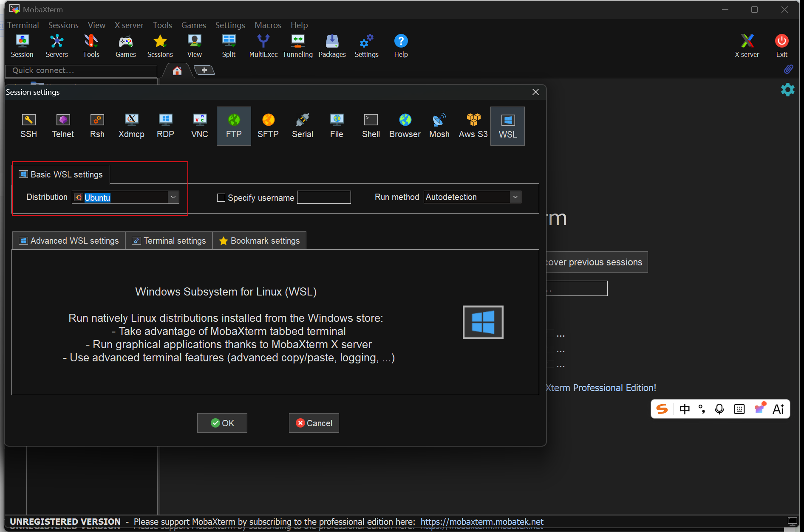This screenshot has width=804, height=532.
Task: Open the Session toolbar icon
Action: [22, 46]
